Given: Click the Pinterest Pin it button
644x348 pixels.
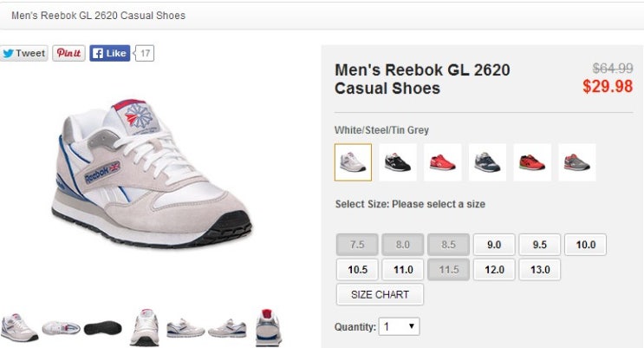Looking at the screenshot, I should pyautogui.click(x=68, y=53).
